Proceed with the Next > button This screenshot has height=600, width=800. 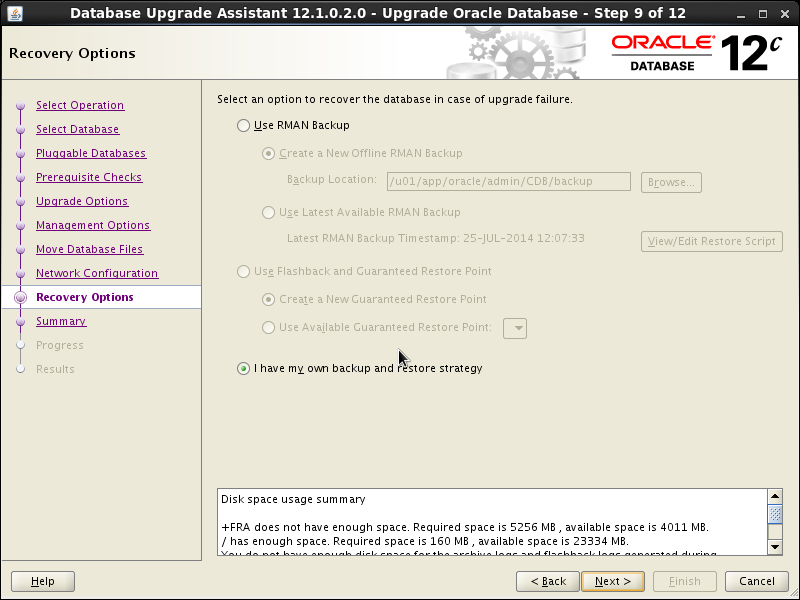(613, 581)
